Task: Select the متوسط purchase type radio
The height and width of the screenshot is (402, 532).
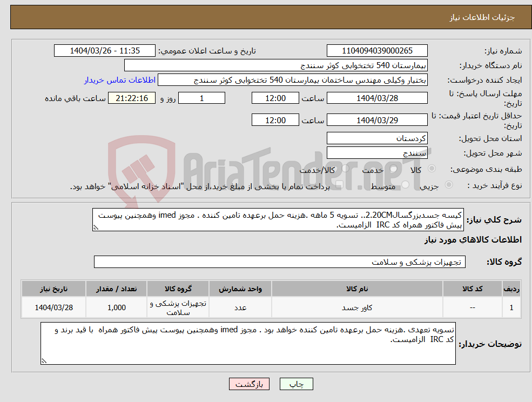Action: (405, 184)
